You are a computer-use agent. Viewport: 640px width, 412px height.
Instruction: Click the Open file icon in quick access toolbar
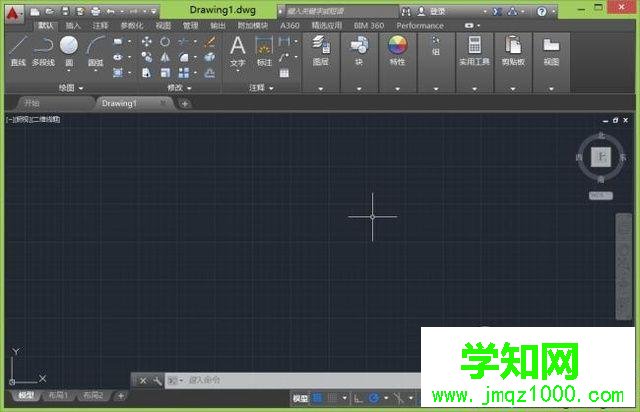click(50, 11)
